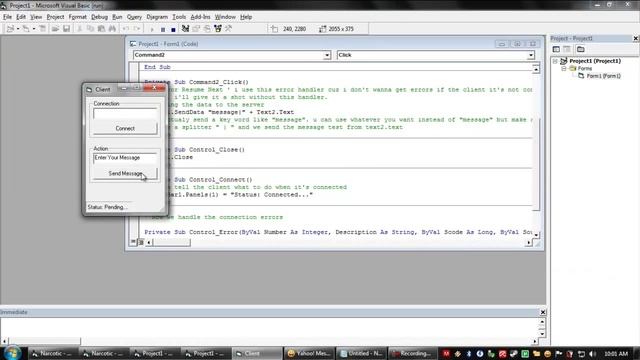Image resolution: width=640 pixels, height=360 pixels.
Task: Collapse the Forms folder node
Action: pyautogui.click(x=564, y=69)
